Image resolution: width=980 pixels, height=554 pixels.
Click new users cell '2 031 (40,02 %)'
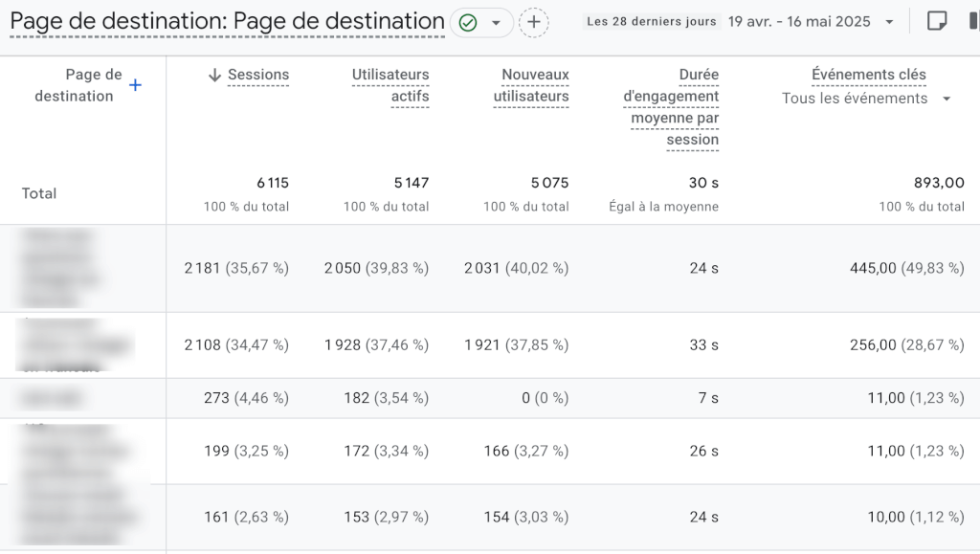coord(516,269)
